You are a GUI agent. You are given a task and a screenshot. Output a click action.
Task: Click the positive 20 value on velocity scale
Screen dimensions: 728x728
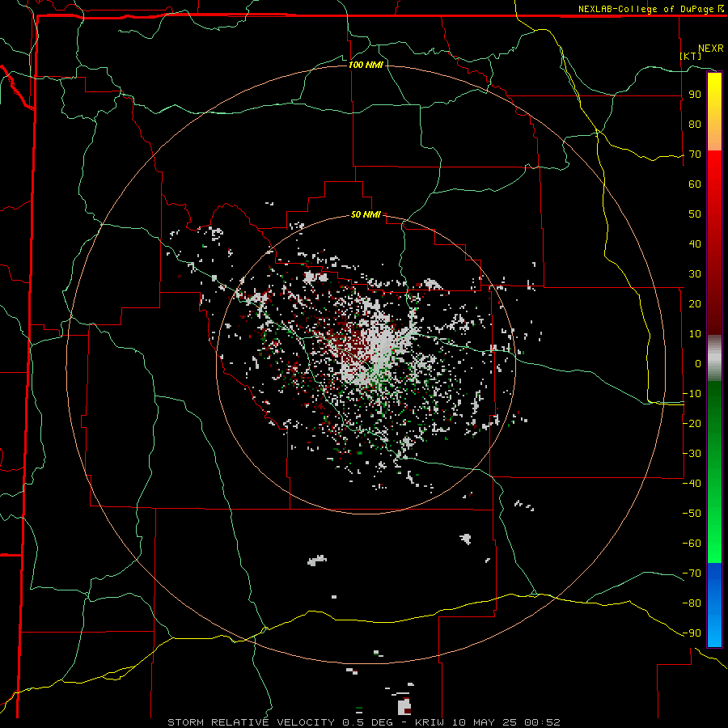pos(695,303)
